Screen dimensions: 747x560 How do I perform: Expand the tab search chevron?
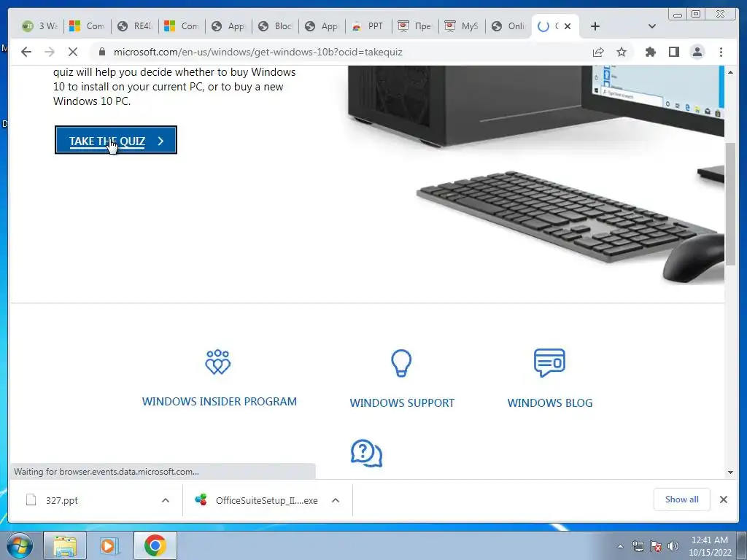tap(652, 26)
